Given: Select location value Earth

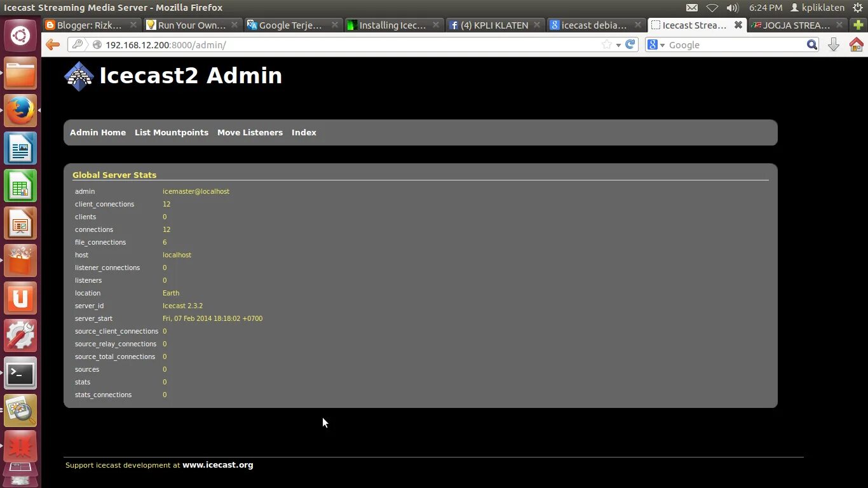Looking at the screenshot, I should 171,293.
